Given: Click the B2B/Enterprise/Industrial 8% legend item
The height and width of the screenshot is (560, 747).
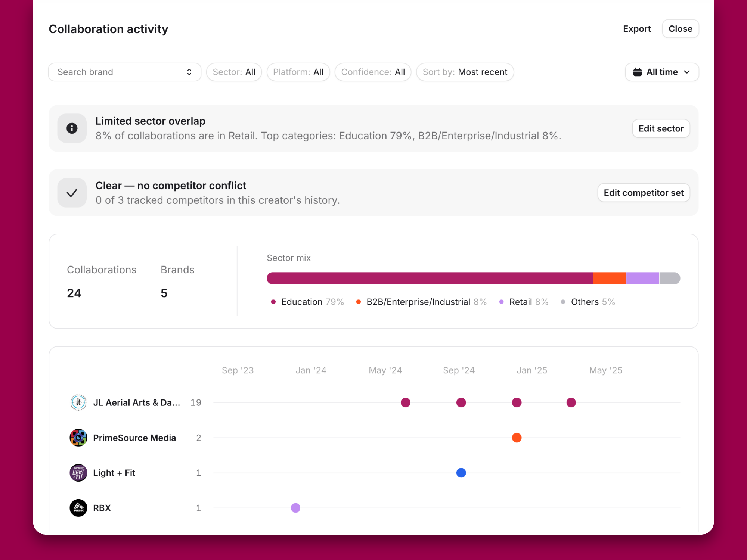Looking at the screenshot, I should click(x=421, y=302).
